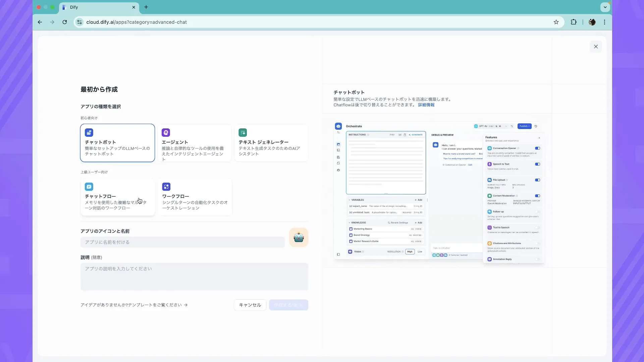This screenshot has width=644, height=362.
Task: Choose the Agent app type card
Action: (194, 143)
